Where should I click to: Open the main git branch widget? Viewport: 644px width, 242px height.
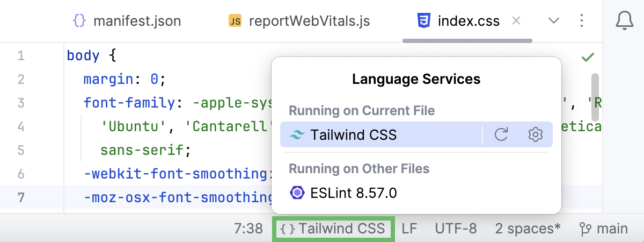click(604, 229)
